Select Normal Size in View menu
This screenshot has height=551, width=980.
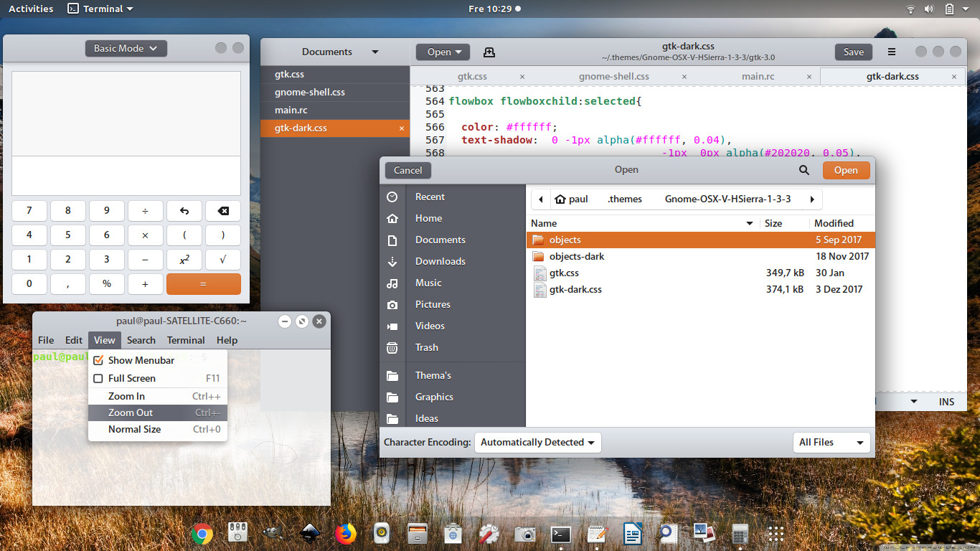pyautogui.click(x=158, y=429)
